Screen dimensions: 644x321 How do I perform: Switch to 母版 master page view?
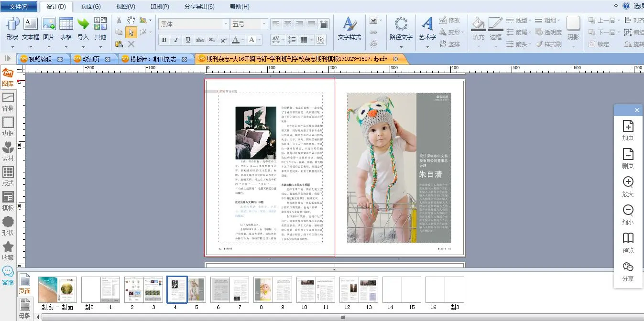point(24,309)
